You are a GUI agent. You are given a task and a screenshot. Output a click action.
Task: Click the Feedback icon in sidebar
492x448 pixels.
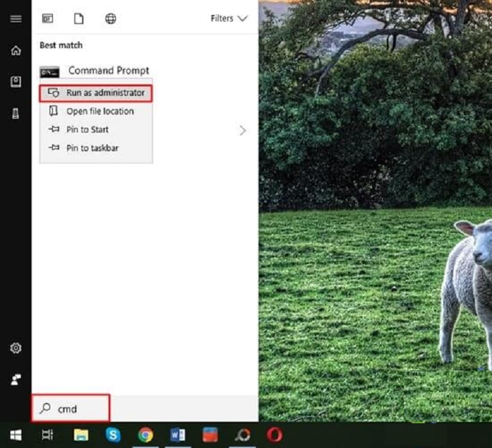(x=16, y=380)
